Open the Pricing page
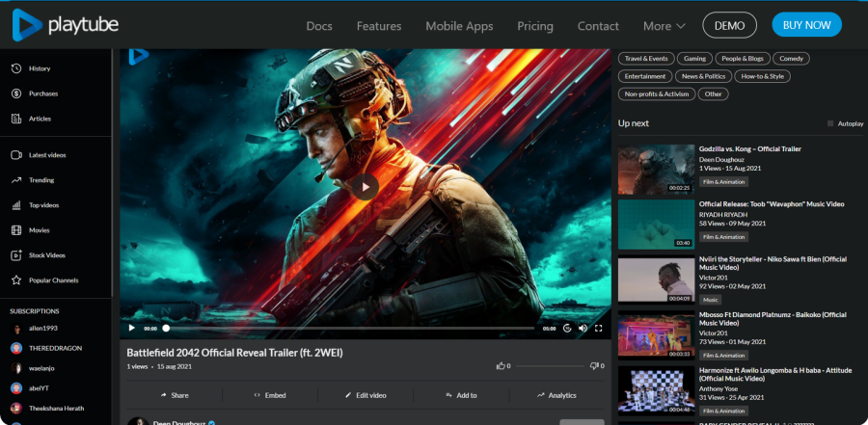Viewport: 868px width, 425px height. click(535, 26)
